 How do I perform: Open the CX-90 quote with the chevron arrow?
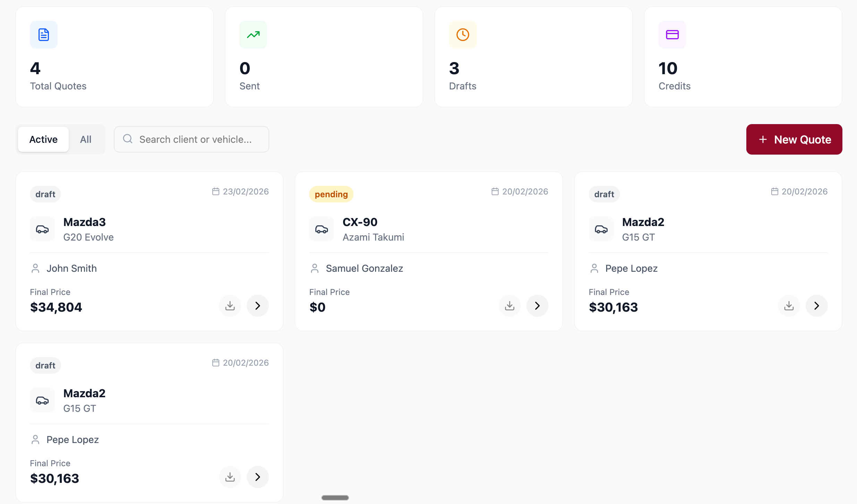point(537,306)
